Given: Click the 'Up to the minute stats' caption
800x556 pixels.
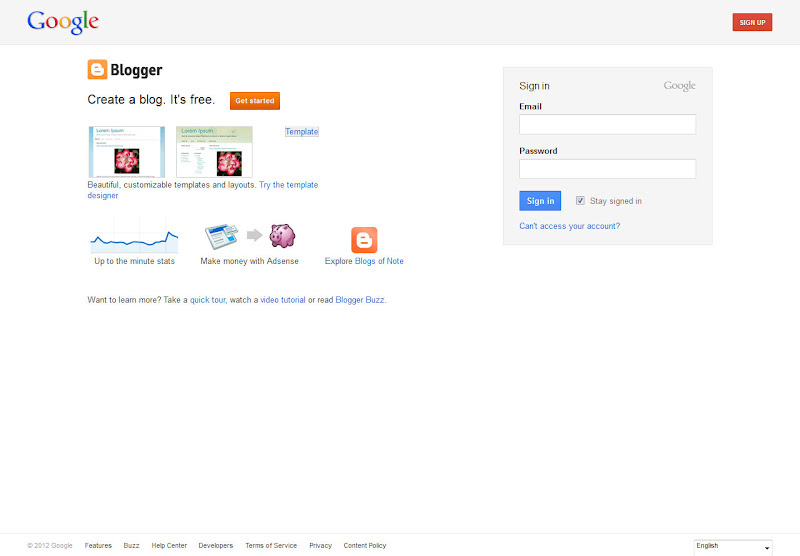Looking at the screenshot, I should pos(135,261).
